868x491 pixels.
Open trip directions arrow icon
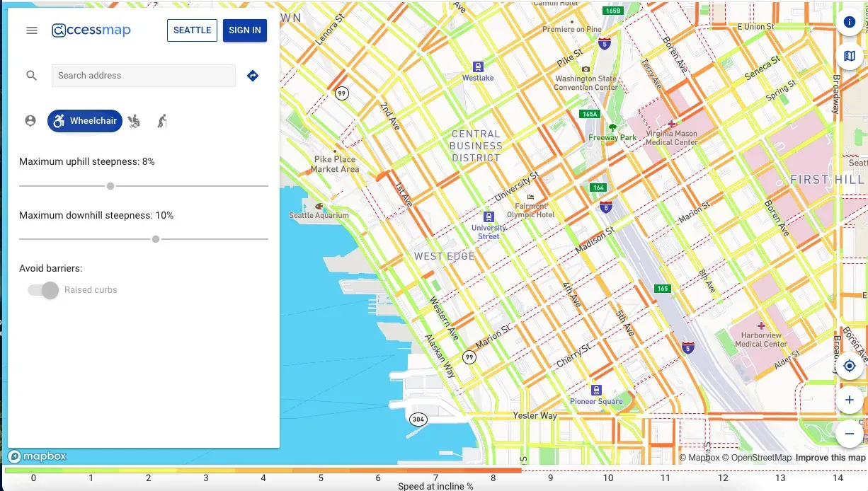coord(253,76)
